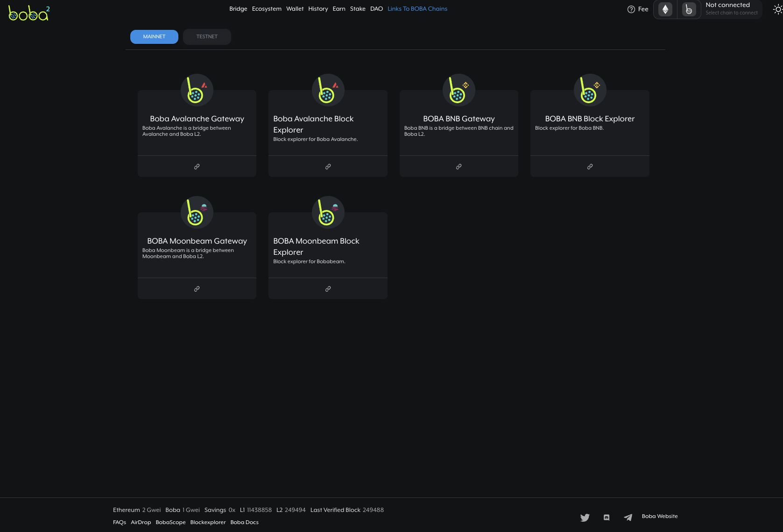
Task: Click BOBA BNB Gateway logo
Action: 459,90
